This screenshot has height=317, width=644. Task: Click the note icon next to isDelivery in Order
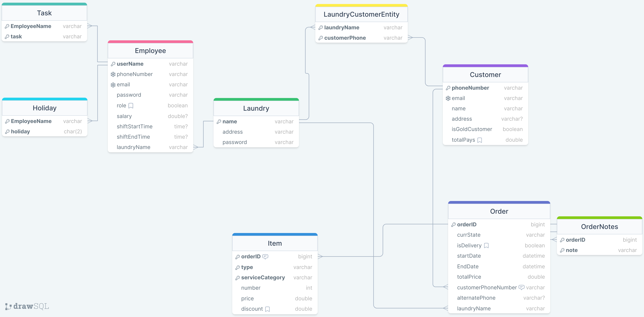pyautogui.click(x=486, y=245)
